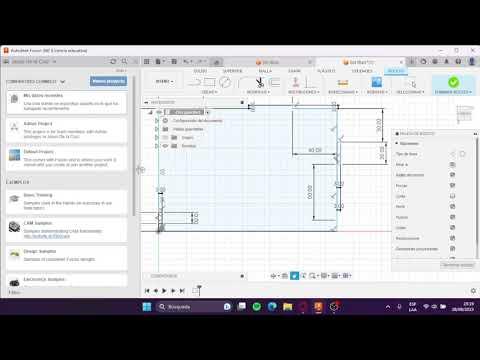Select the Circle sketch tool

(225, 82)
